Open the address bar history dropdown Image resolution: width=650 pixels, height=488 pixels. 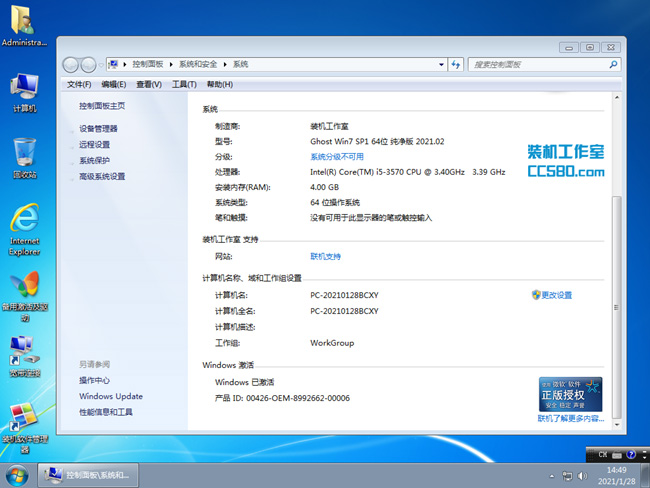(x=441, y=64)
